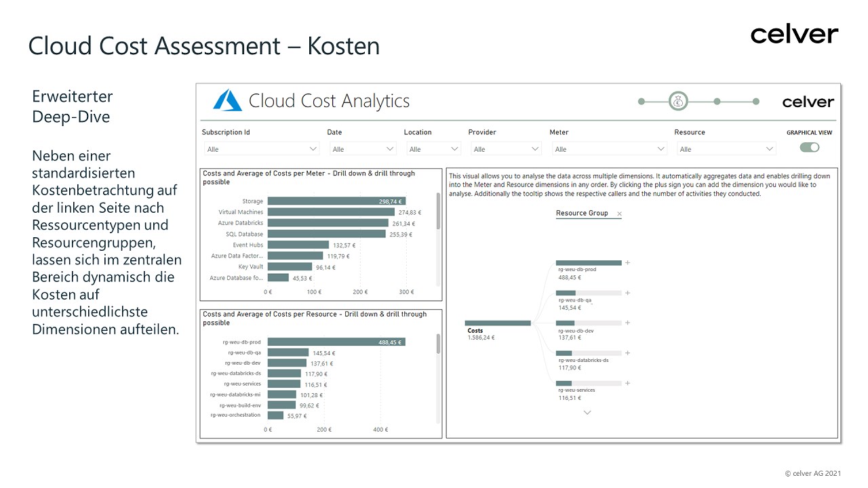The height and width of the screenshot is (488, 868).
Task: Click rg-weu-db-prod bar in decomposition tree
Action: click(x=589, y=263)
